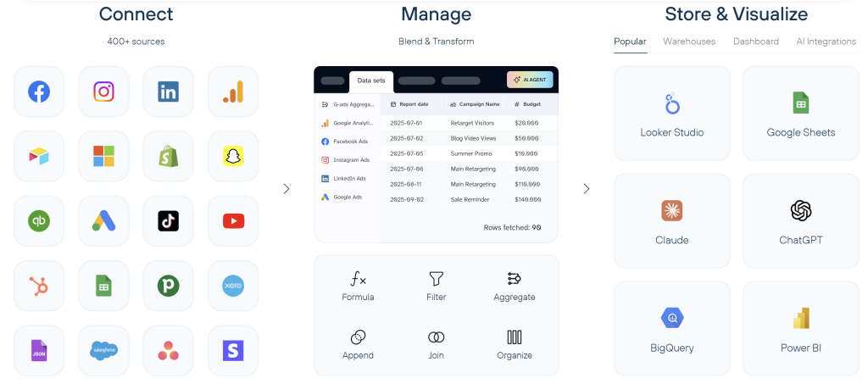The width and height of the screenshot is (868, 384).
Task: Select the Facebook source icon
Action: tap(39, 92)
